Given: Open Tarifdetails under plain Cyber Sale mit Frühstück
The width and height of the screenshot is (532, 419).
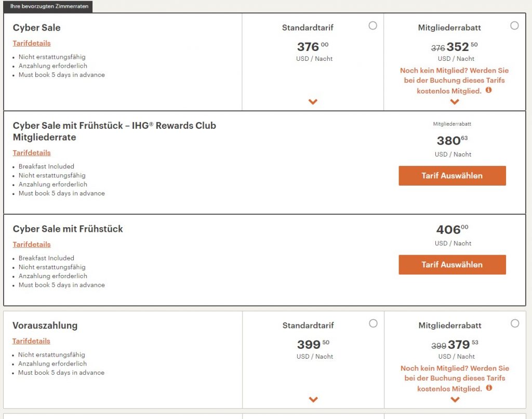Looking at the screenshot, I should pyautogui.click(x=32, y=244).
